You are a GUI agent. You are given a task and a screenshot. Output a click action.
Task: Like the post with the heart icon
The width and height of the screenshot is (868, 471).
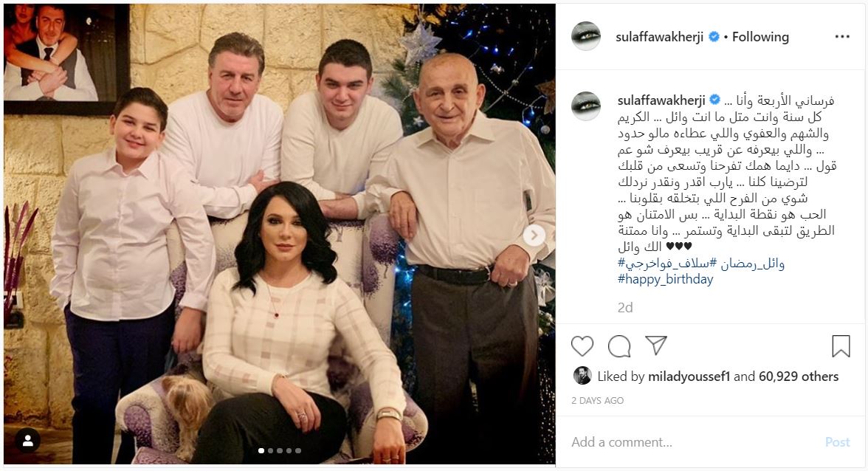click(582, 346)
